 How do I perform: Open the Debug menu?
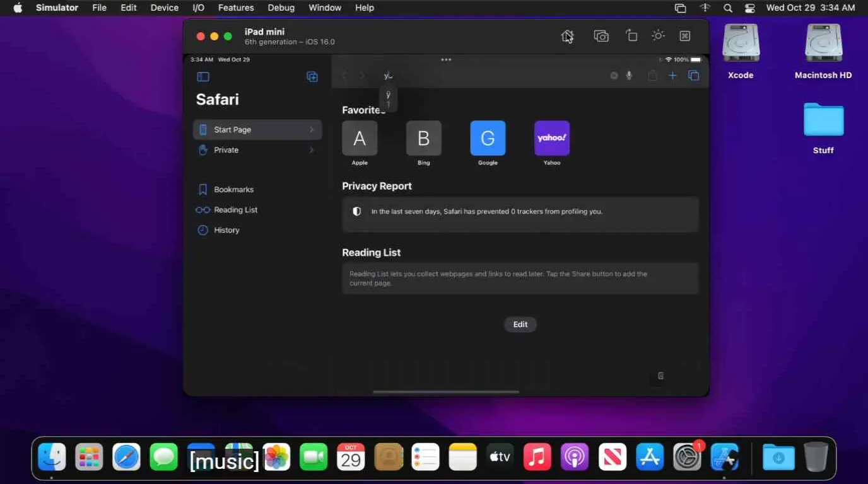(x=281, y=8)
